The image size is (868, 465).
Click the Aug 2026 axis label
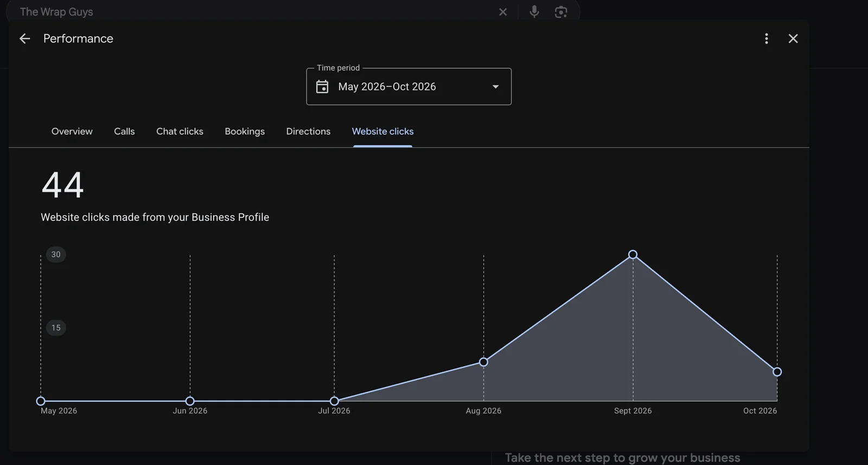(483, 411)
